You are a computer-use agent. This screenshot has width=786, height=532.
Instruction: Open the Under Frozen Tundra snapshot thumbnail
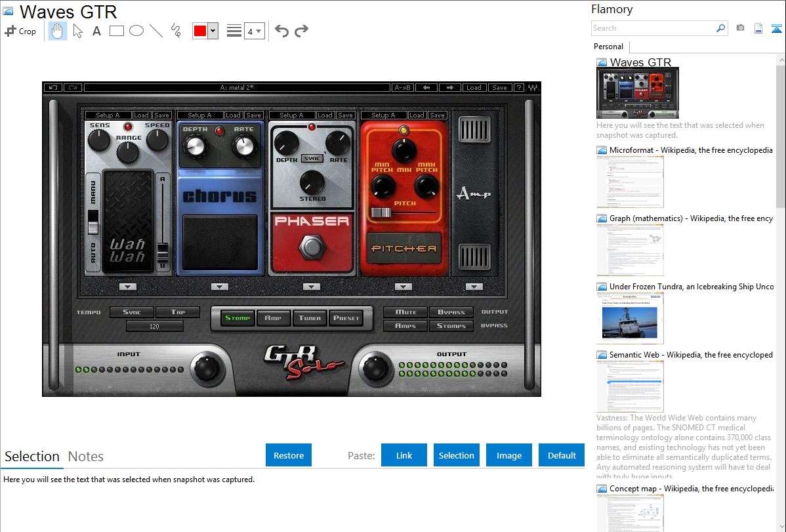tap(630, 318)
